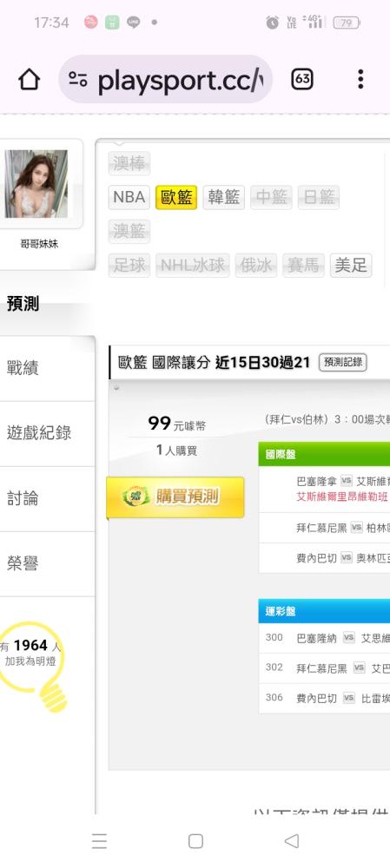The width and height of the screenshot is (390, 868).
Task: Tap the playsport.cc address bar
Action: 165,79
